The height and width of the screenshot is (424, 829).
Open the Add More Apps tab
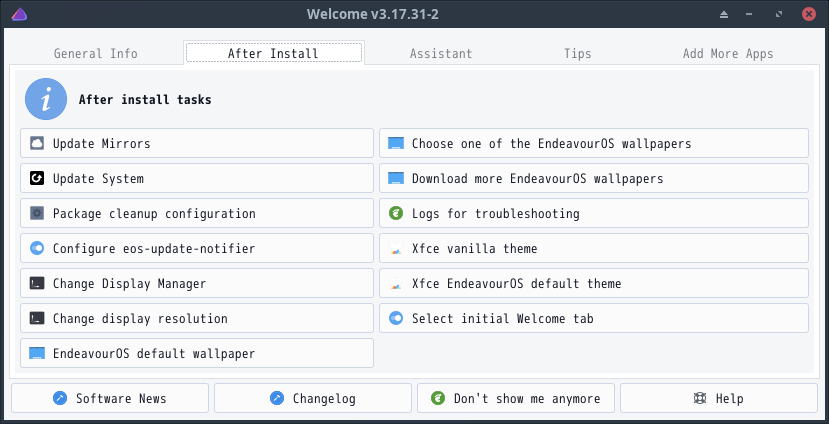[728, 53]
